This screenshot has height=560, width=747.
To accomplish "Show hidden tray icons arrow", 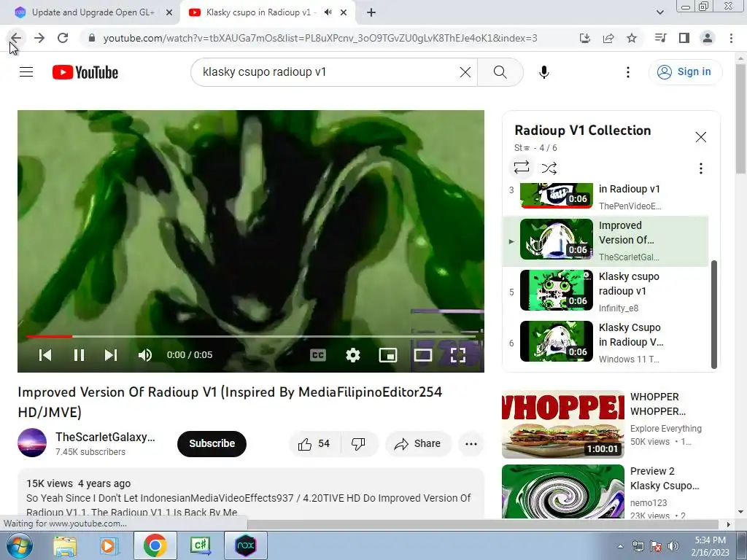I will tap(620, 546).
